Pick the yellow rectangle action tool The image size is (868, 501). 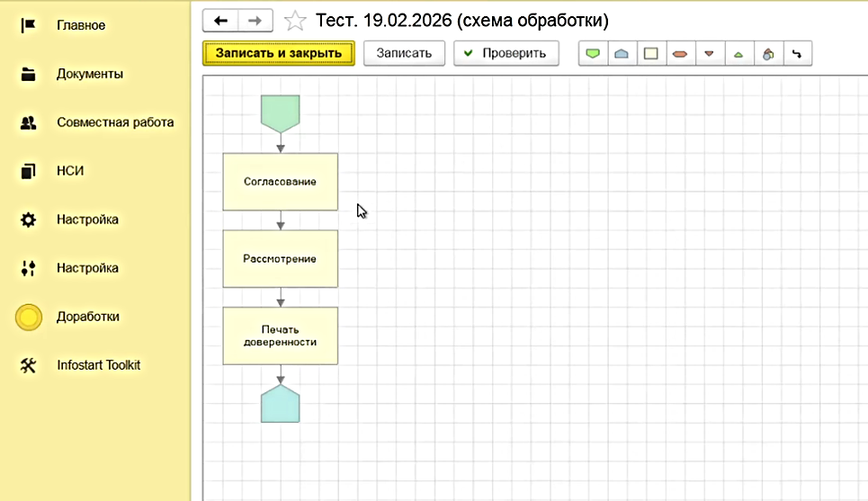pos(649,53)
